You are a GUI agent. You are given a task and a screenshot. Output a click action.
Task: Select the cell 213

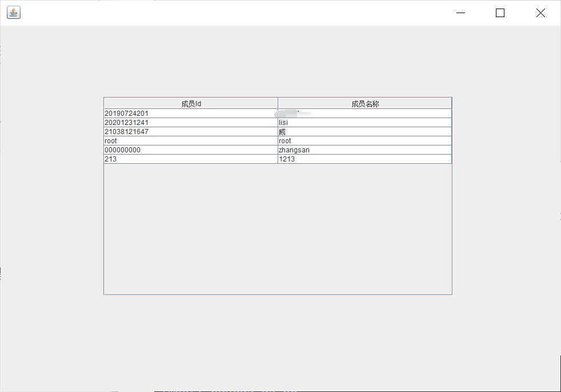tap(191, 159)
